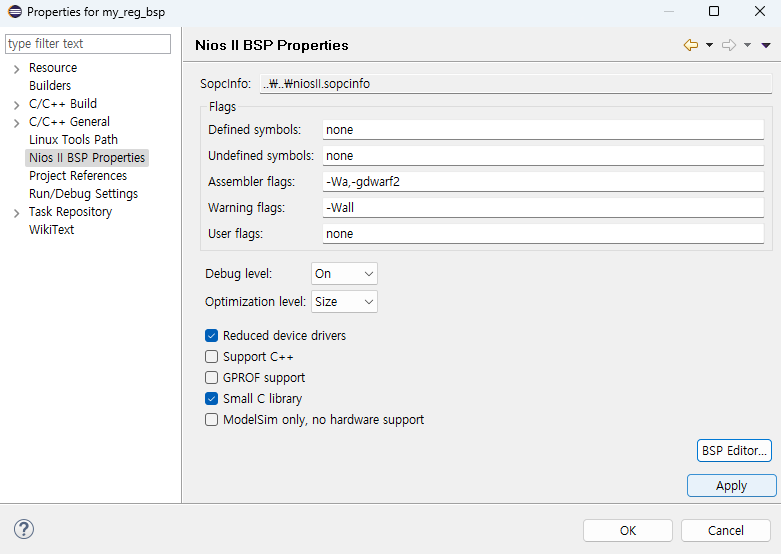Click the User flags field
The image size is (781, 554).
pyautogui.click(x=543, y=234)
